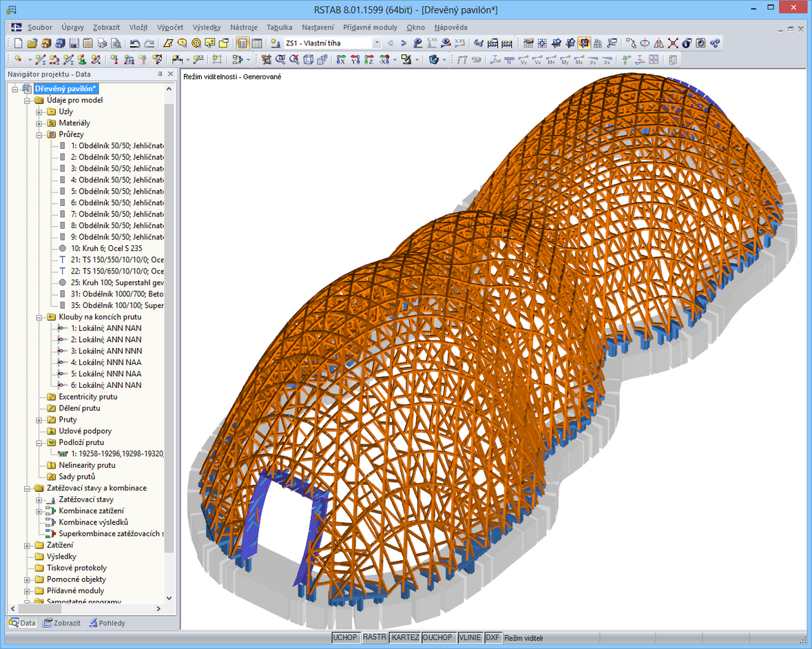Toggle UCHOP snap in status bar
Image resolution: width=812 pixels, height=649 pixels.
click(345, 637)
